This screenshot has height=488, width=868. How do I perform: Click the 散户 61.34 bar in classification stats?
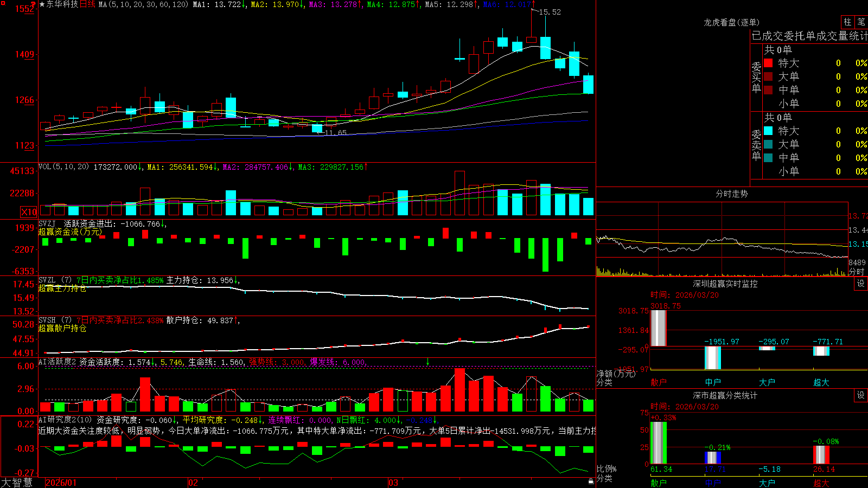[x=659, y=442]
